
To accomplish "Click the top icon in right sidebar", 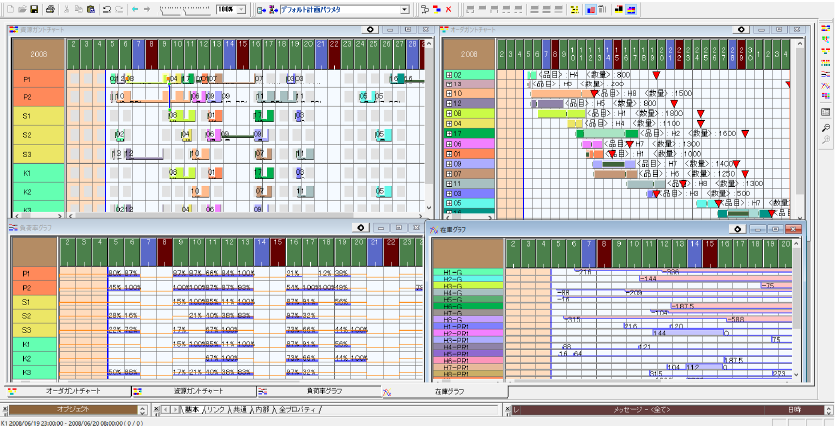I will (x=826, y=28).
